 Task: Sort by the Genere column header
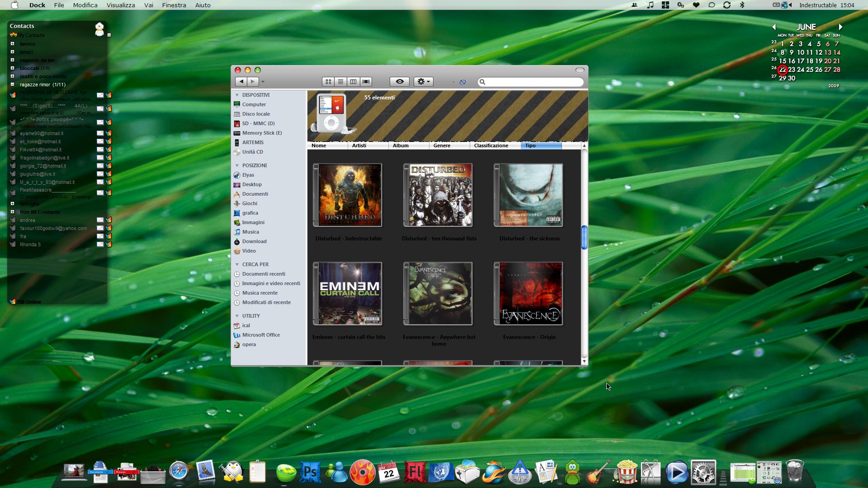[x=449, y=145]
